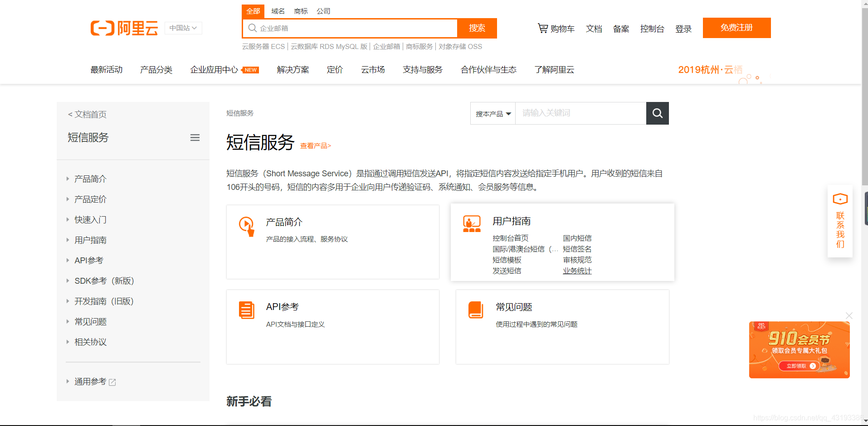Click the 产品简介 card icon
The width and height of the screenshot is (868, 426).
pos(247,226)
